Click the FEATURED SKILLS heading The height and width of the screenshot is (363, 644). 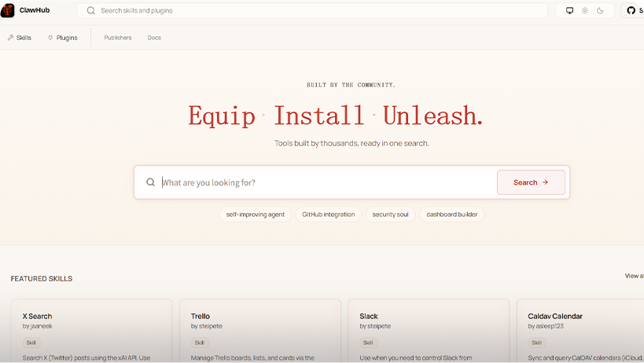point(42,279)
